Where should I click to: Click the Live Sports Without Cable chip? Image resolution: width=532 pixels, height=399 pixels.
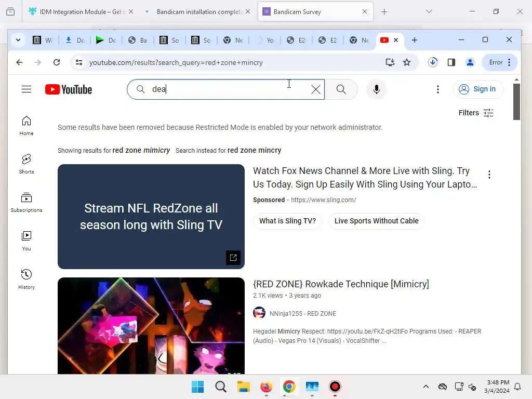click(376, 221)
